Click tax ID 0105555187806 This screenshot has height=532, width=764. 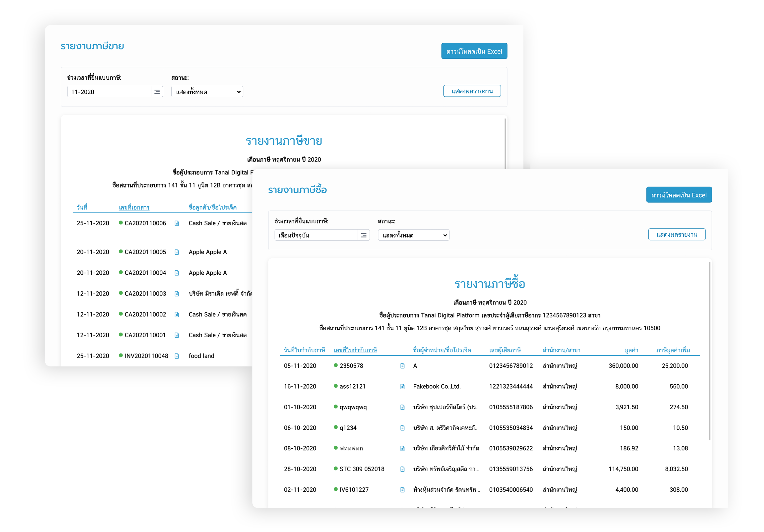click(511, 407)
